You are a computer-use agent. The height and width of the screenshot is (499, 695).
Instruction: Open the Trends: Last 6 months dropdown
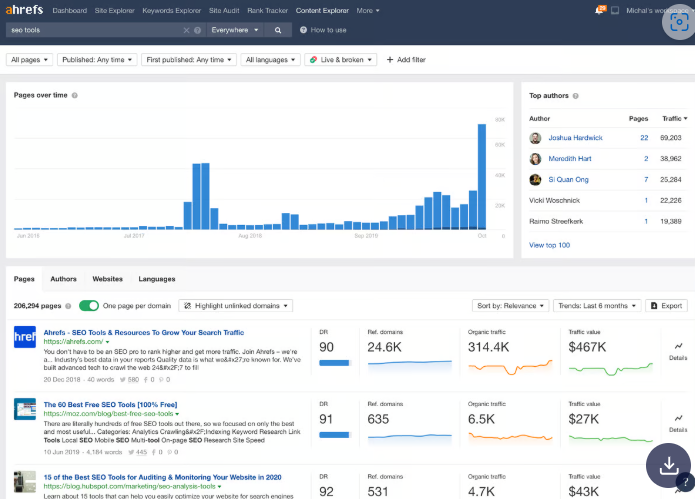click(x=596, y=305)
